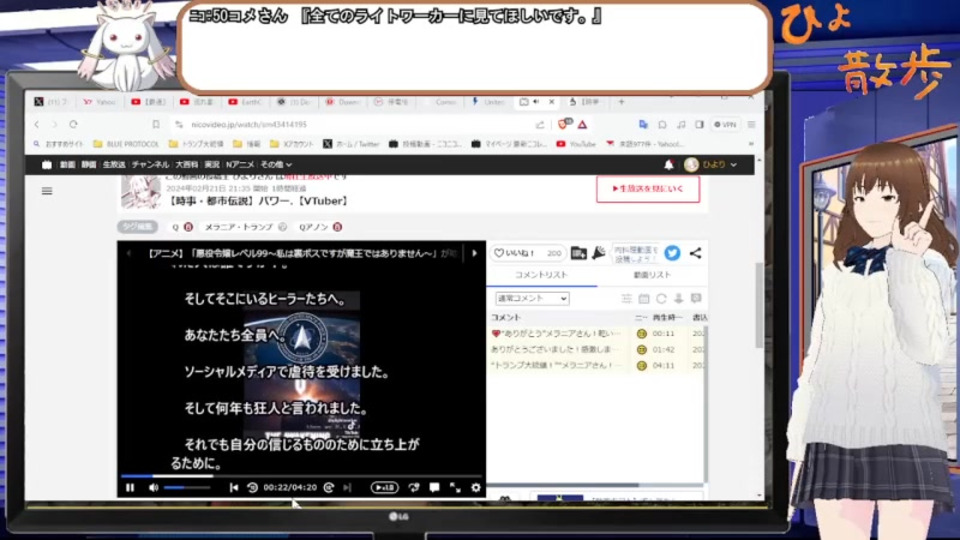Click the comment list calendar icon

click(x=643, y=299)
